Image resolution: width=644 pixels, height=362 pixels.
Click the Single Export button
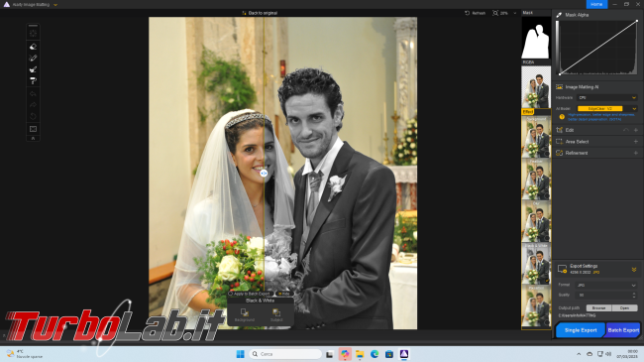[x=581, y=330]
